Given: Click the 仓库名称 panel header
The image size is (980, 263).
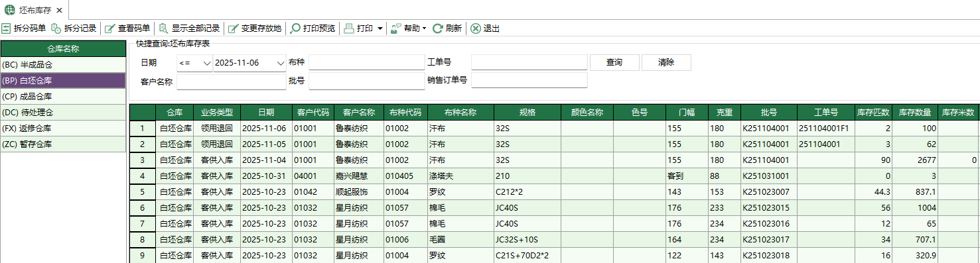Looking at the screenshot, I should [63, 48].
